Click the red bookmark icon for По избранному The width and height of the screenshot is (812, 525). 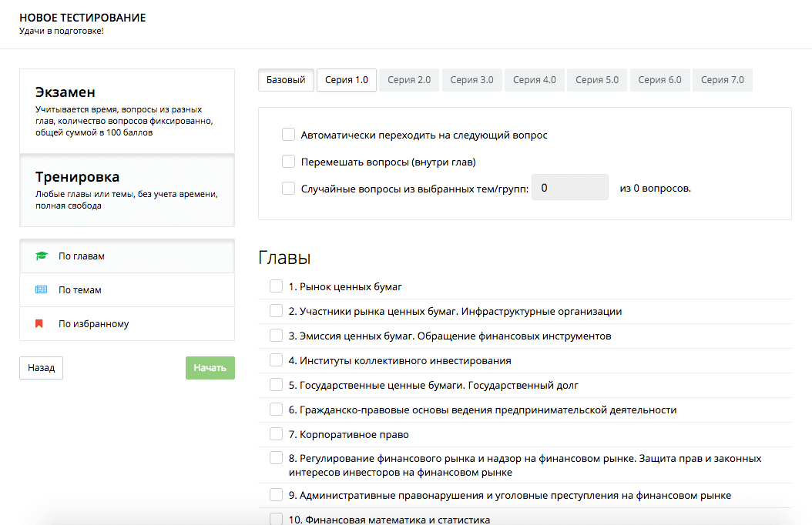[x=39, y=324]
